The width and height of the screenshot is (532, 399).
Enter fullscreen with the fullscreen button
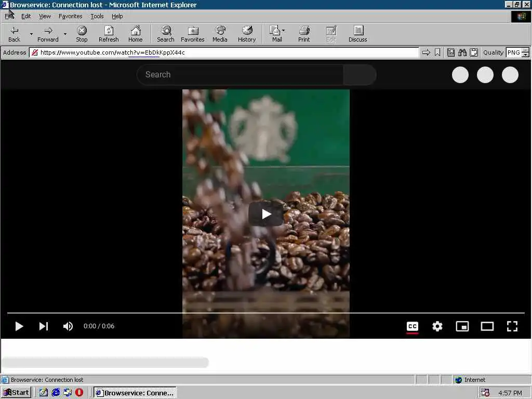[x=512, y=326]
